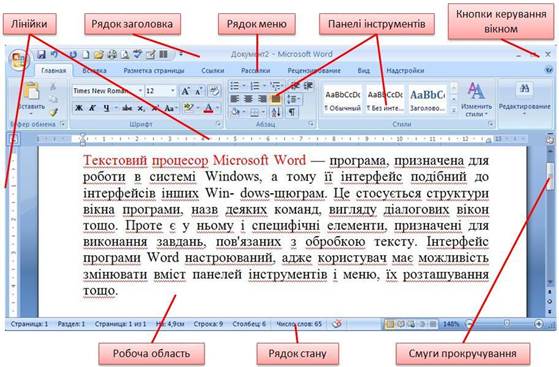This screenshot has height=367, width=559.
Task: Open the Вид ribbon tab
Action: (x=363, y=71)
